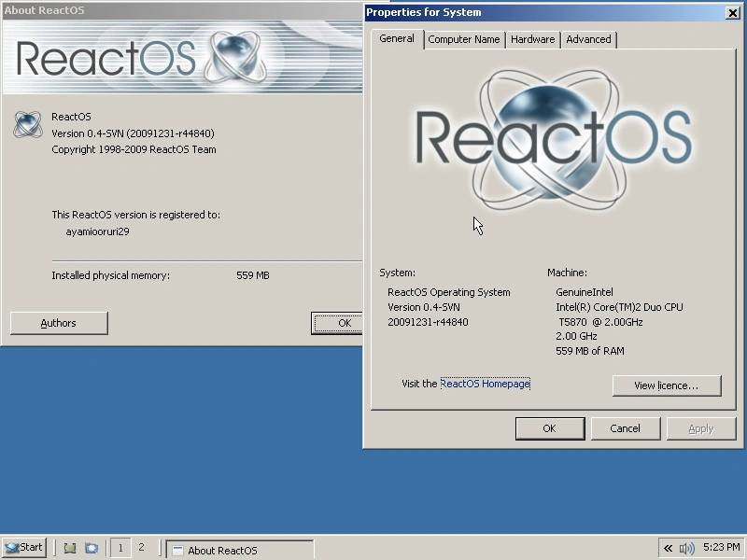Follow the ReactOS Homepage link
Viewport: 747px width, 560px height.
[485, 384]
